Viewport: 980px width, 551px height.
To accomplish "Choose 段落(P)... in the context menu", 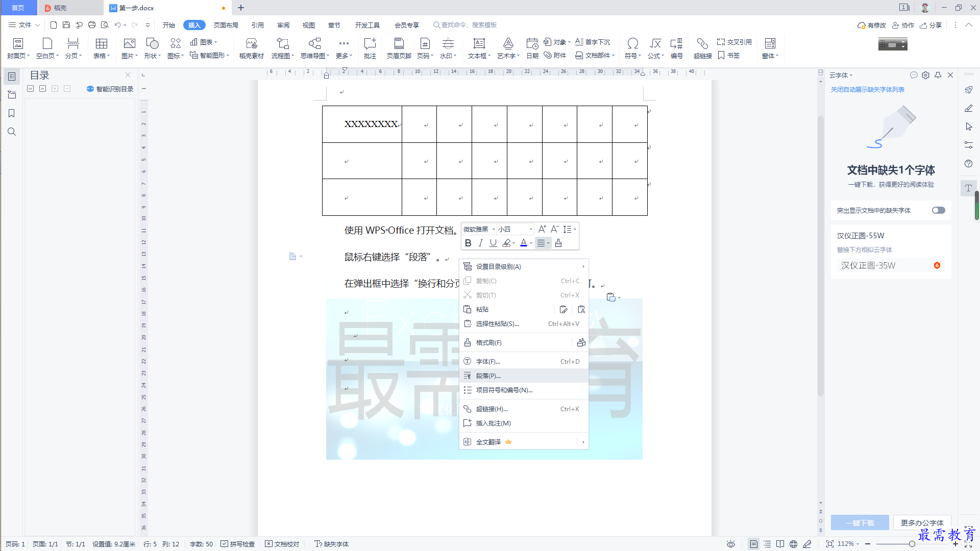I will (x=524, y=375).
